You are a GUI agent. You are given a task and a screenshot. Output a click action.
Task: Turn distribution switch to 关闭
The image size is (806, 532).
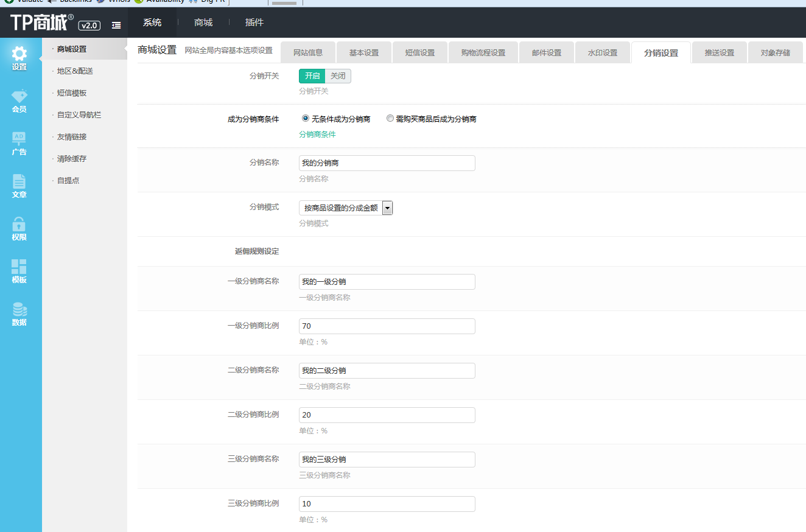coord(338,76)
